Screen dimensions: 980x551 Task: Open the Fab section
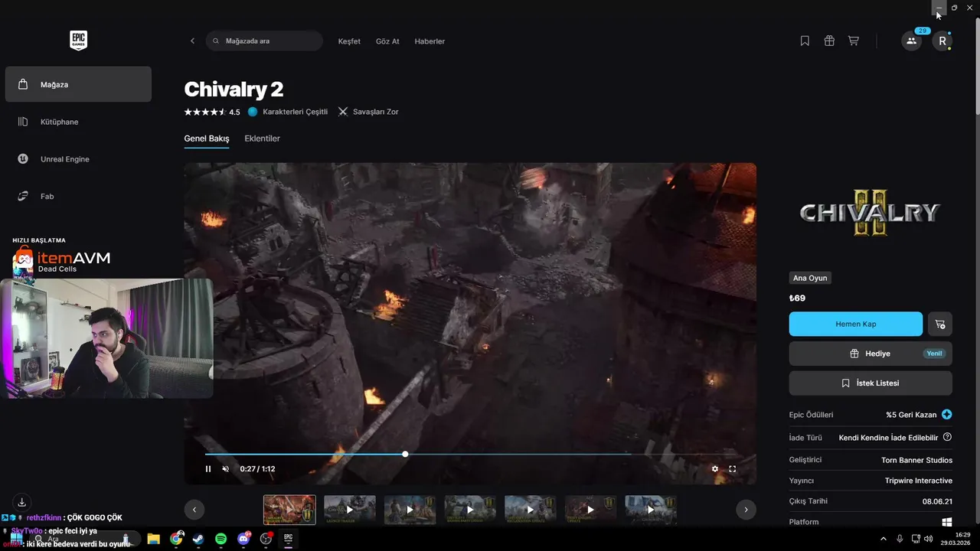pyautogui.click(x=78, y=197)
